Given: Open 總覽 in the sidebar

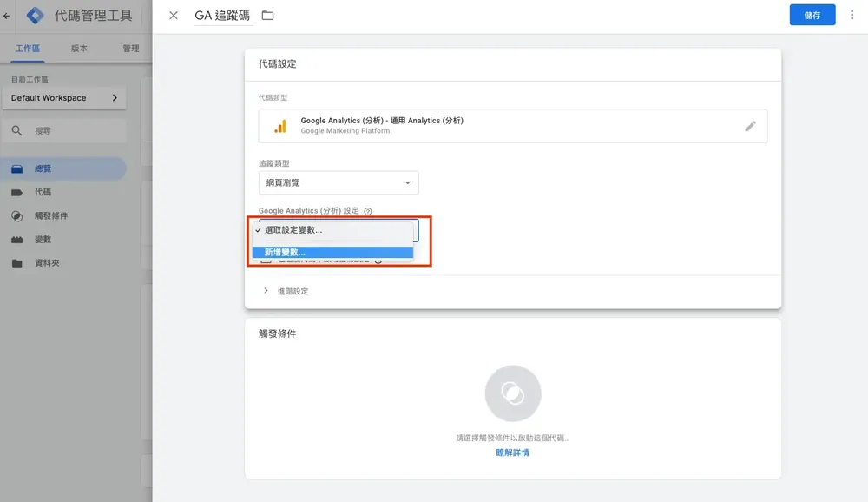Looking at the screenshot, I should 63,168.
